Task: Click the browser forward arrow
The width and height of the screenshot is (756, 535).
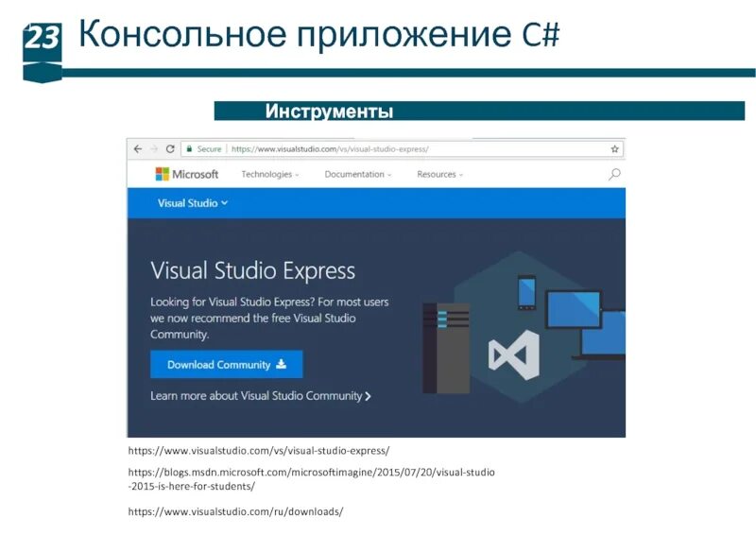Action: click(154, 149)
